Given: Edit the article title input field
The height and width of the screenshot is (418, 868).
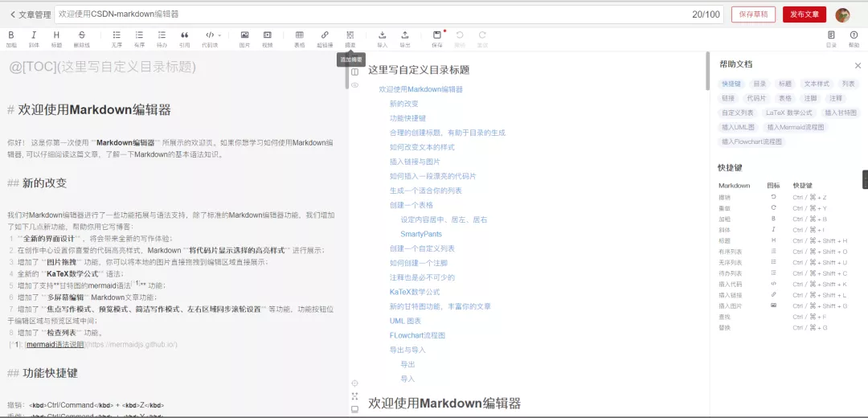Looking at the screenshot, I should click(x=389, y=14).
